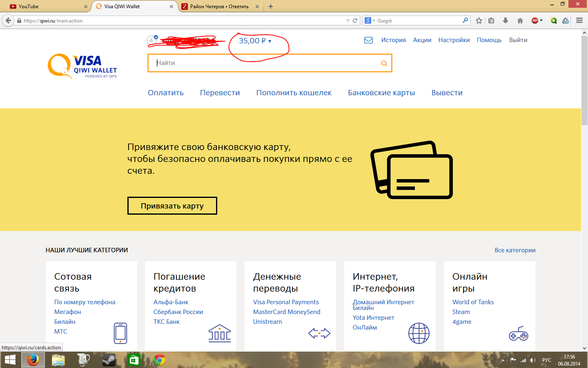Screen dimensions: 588x368
Task: Open the Банковские карты section
Action: 381,93
